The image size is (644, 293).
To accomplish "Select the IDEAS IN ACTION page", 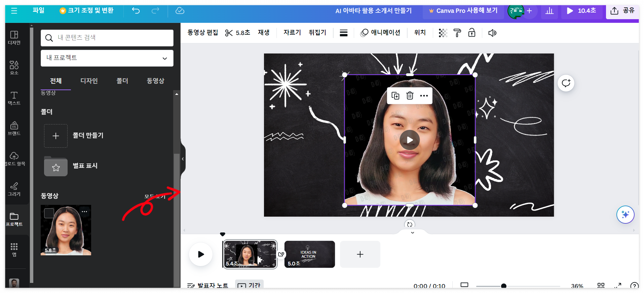I will click(x=310, y=254).
